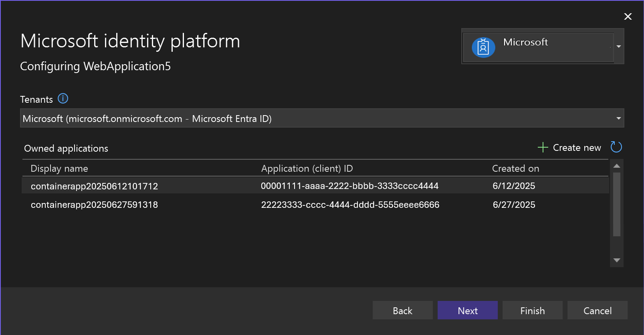The height and width of the screenshot is (335, 644).
Task: Select the containerapp20250612101712 application row
Action: pos(95,186)
